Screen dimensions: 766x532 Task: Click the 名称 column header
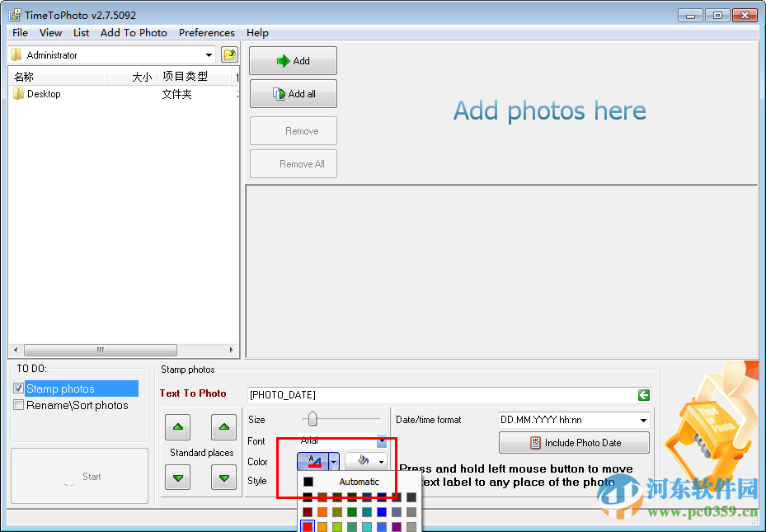coord(59,77)
